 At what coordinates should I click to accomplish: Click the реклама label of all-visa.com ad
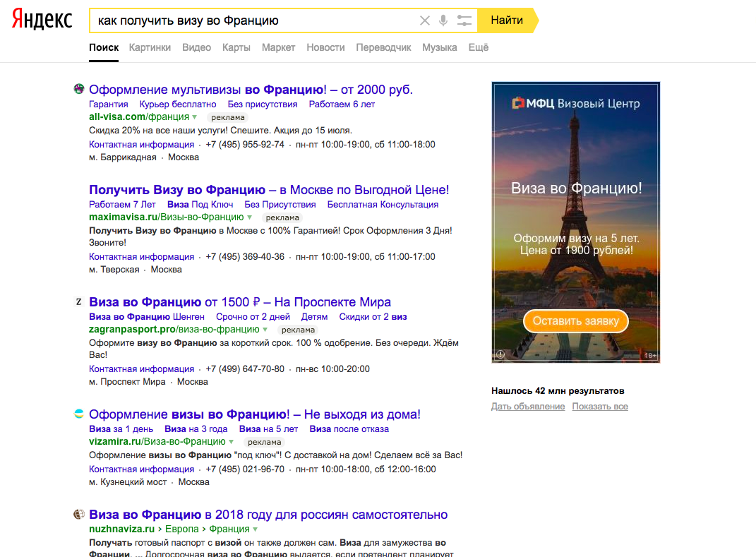(x=227, y=117)
